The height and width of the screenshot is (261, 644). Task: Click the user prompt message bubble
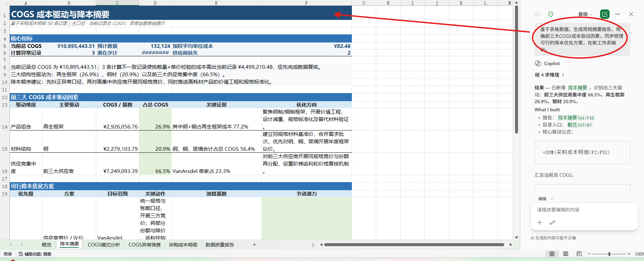click(582, 39)
